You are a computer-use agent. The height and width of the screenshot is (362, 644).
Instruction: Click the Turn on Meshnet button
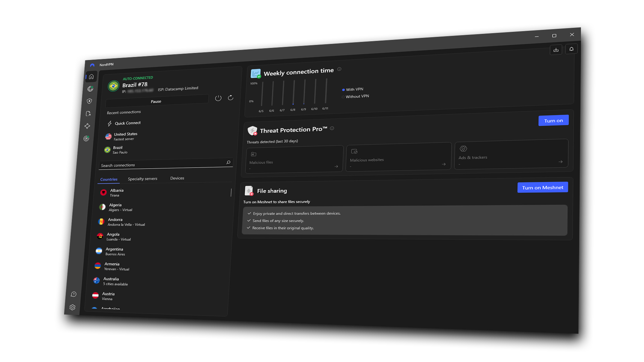pyautogui.click(x=542, y=187)
